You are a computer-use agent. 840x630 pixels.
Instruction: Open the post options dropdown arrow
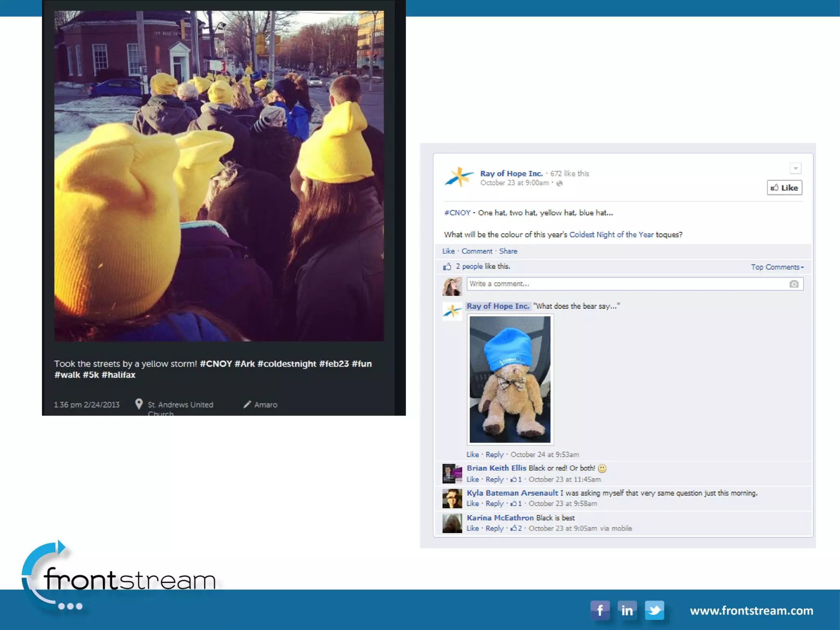pyautogui.click(x=795, y=169)
